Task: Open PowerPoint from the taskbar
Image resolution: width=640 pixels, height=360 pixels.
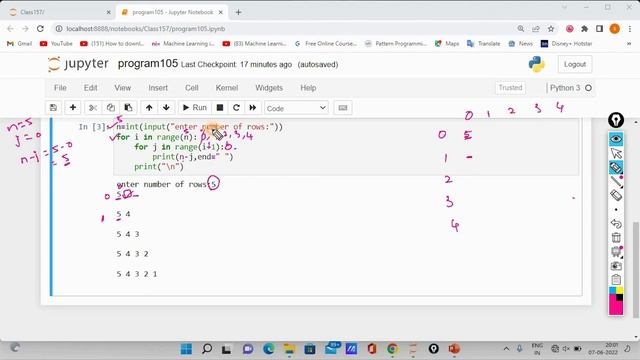Action: click(x=454, y=349)
